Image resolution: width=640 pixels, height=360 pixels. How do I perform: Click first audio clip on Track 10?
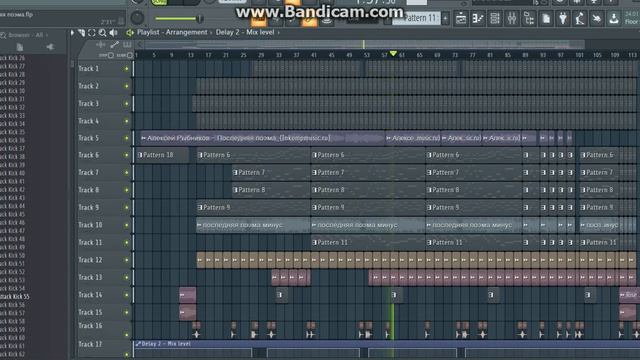(253, 225)
